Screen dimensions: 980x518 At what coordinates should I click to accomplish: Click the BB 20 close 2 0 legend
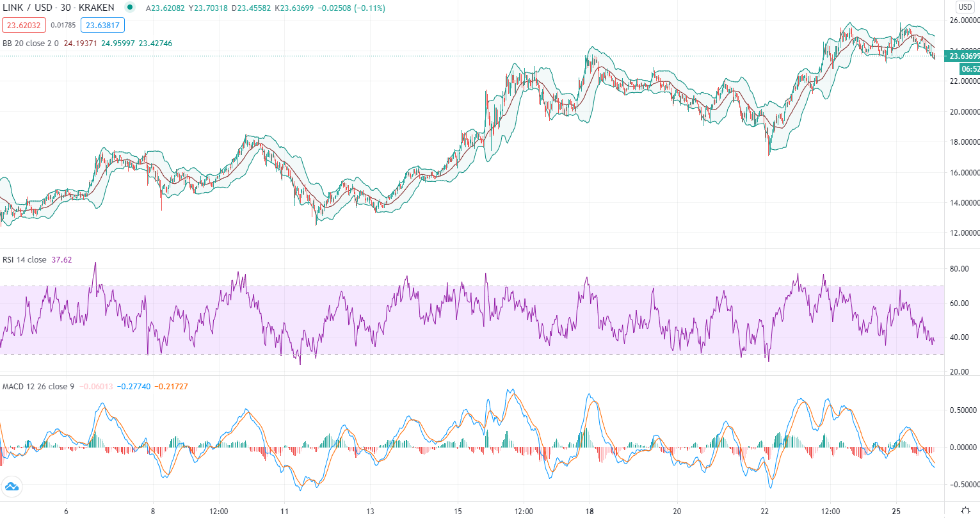coord(31,44)
